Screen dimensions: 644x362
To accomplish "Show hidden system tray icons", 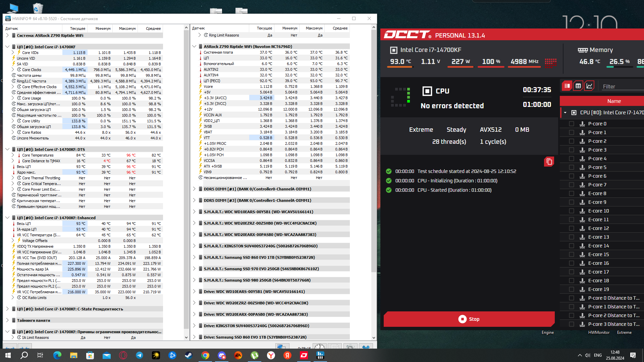I will tap(580, 355).
